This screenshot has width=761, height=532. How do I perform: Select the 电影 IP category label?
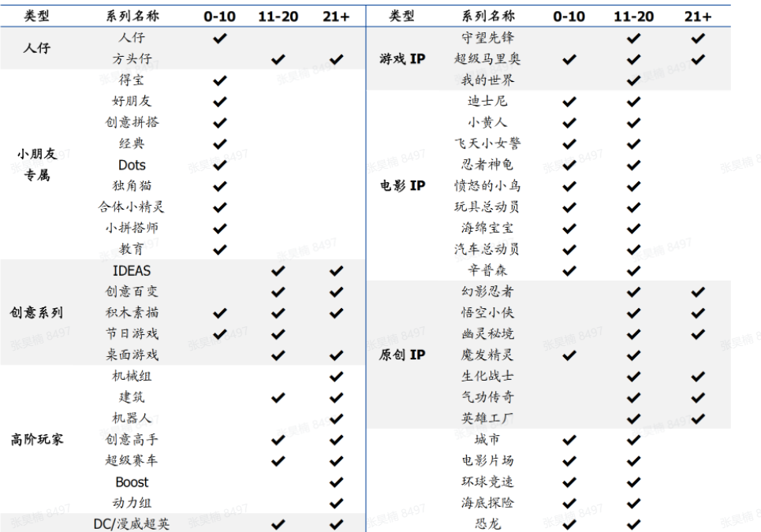point(402,186)
